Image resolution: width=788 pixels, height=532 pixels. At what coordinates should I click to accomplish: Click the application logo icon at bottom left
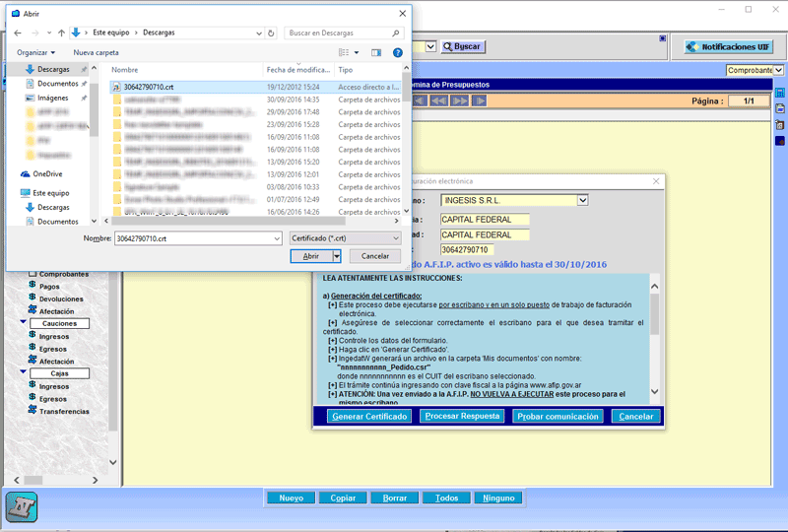21,506
